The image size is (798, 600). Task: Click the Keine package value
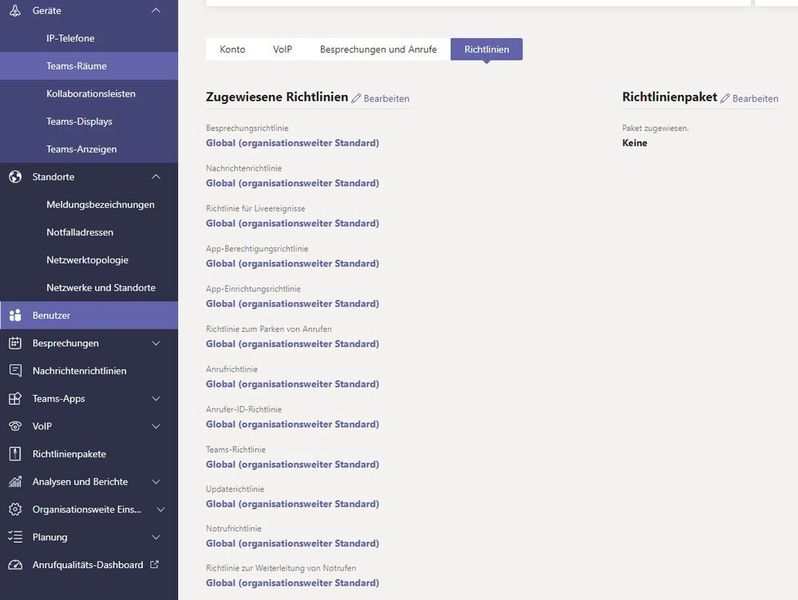tap(635, 143)
